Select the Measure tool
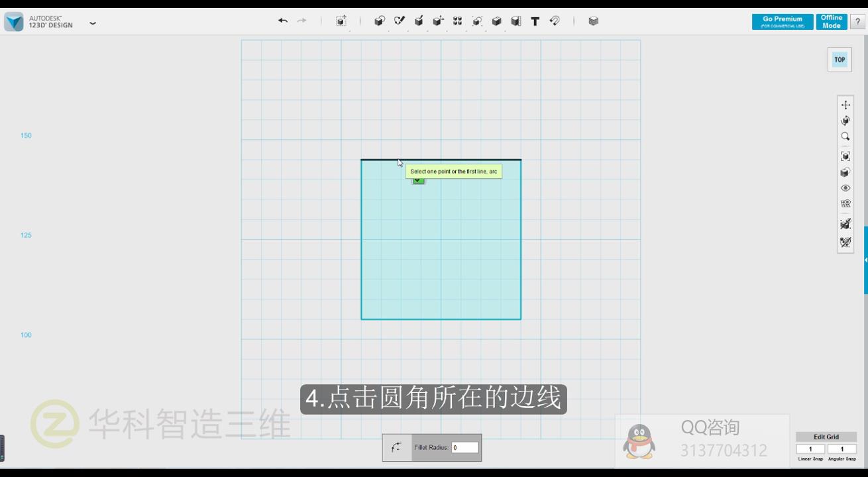This screenshot has width=868, height=477. pyautogui.click(x=516, y=21)
